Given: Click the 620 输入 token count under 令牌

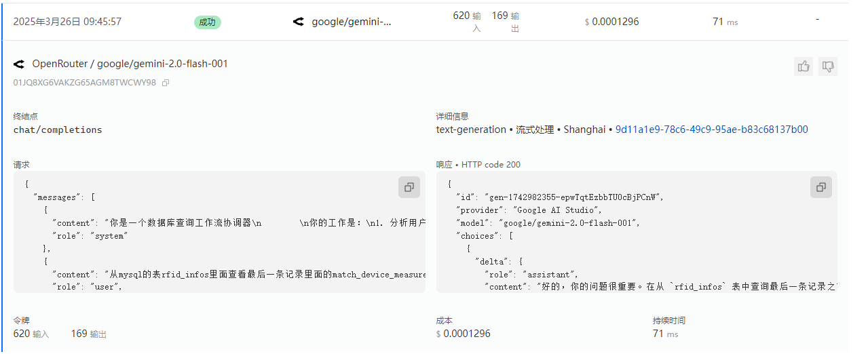Looking at the screenshot, I should (x=31, y=334).
